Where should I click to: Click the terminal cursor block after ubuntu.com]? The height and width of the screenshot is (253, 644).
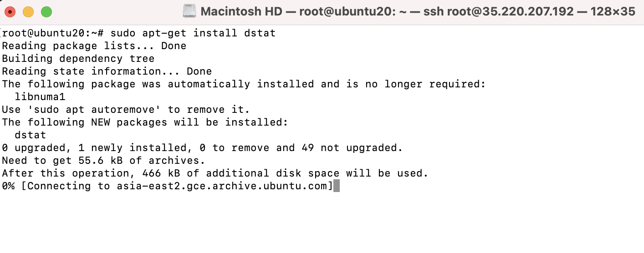[337, 186]
